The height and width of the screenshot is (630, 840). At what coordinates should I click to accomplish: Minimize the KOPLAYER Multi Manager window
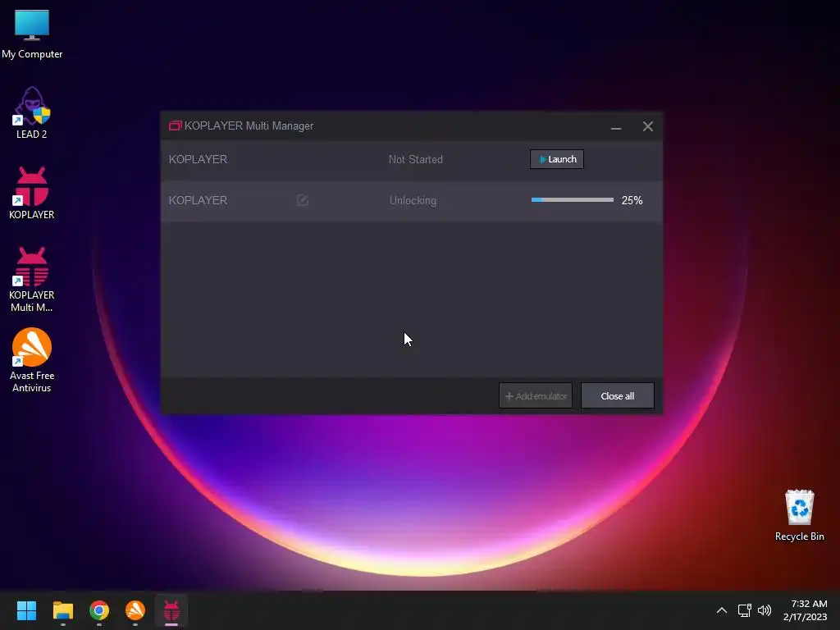point(616,126)
